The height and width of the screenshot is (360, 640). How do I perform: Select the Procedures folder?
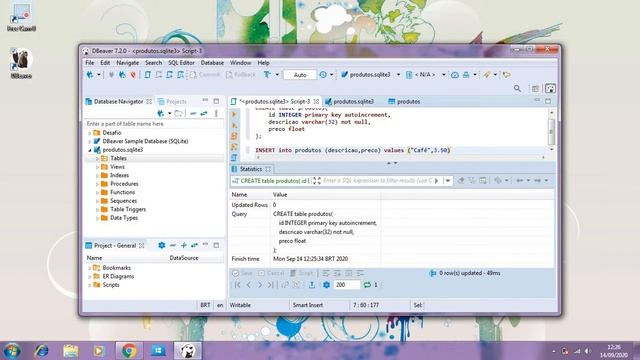pos(124,184)
